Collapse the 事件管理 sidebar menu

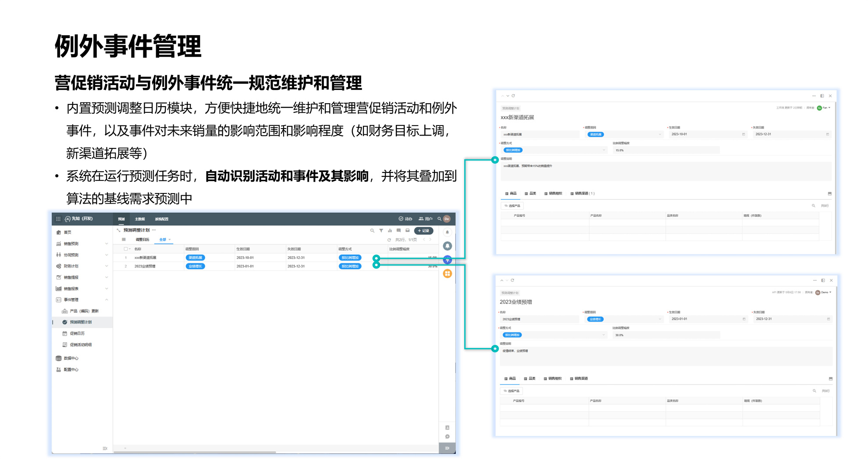coord(82,300)
